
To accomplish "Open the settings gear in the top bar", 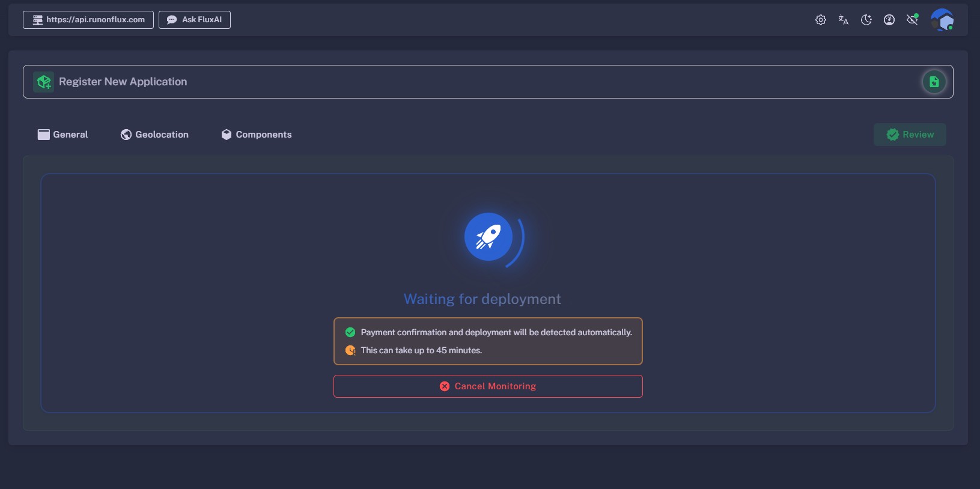I will 820,20.
